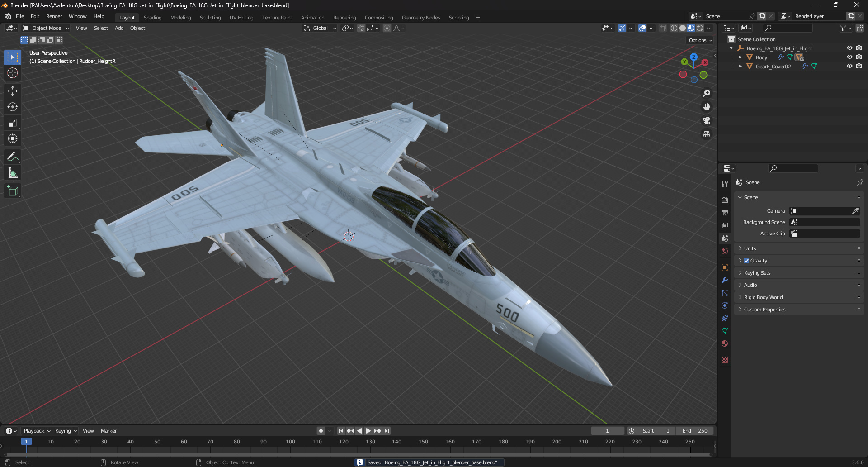Select the Transform tool

[13, 138]
